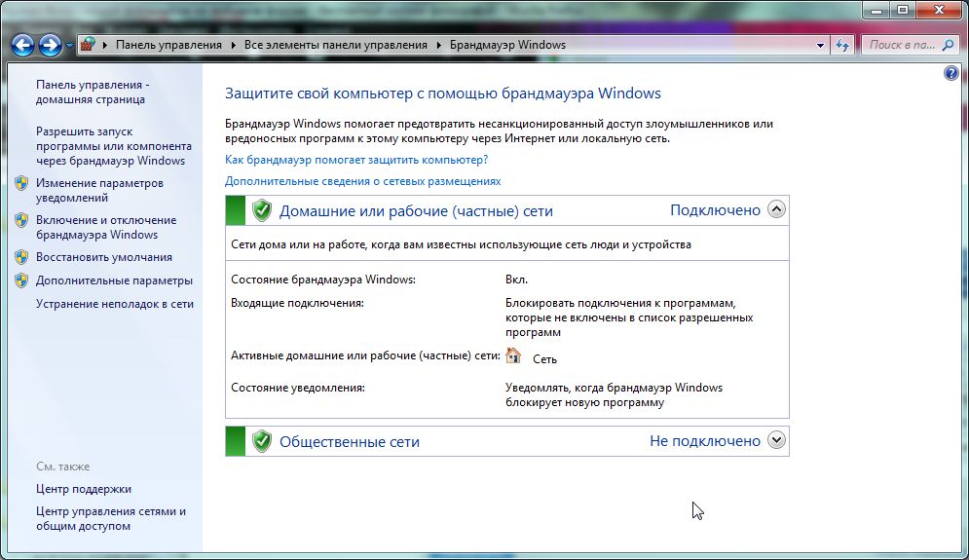Open "Панель управления - домашняя страница" link
This screenshot has height=560, width=969.
pos(93,93)
